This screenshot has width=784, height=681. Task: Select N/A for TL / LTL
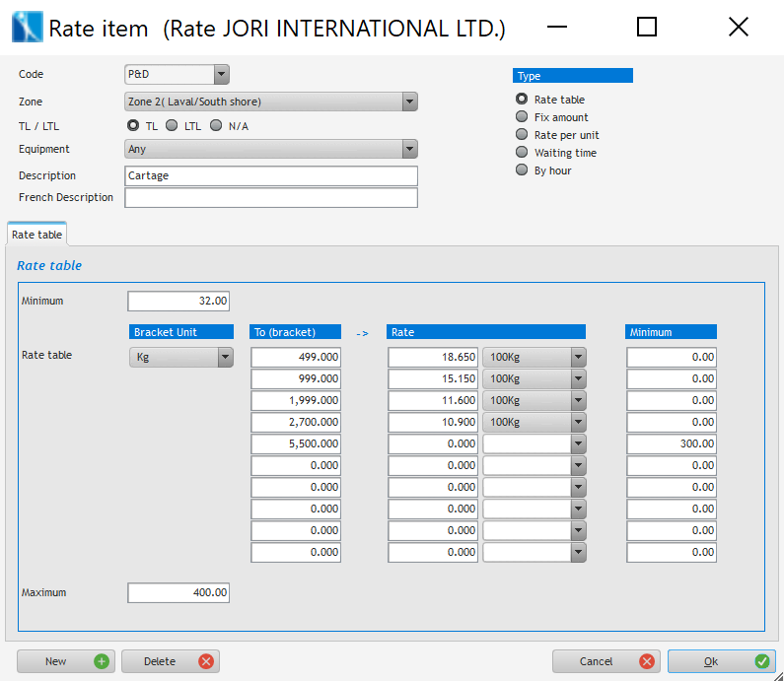click(x=216, y=125)
